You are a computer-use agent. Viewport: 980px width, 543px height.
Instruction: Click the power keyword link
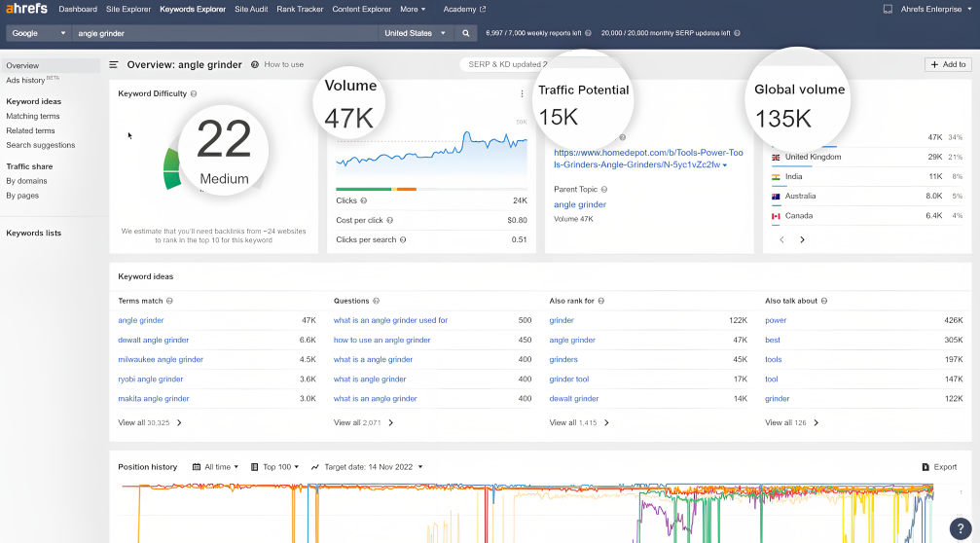click(776, 320)
